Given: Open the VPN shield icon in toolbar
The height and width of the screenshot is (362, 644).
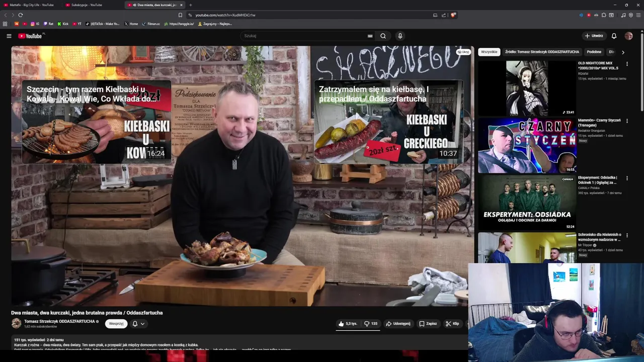Looking at the screenshot, I should pos(631,15).
